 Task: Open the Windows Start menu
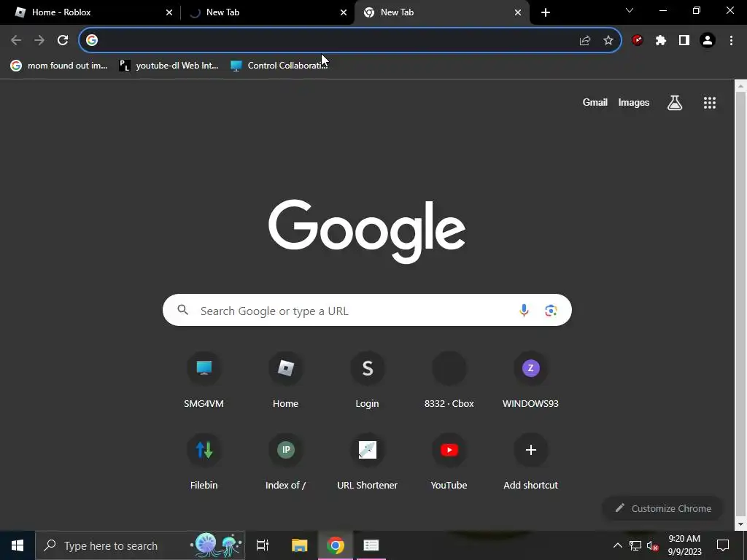(x=18, y=545)
